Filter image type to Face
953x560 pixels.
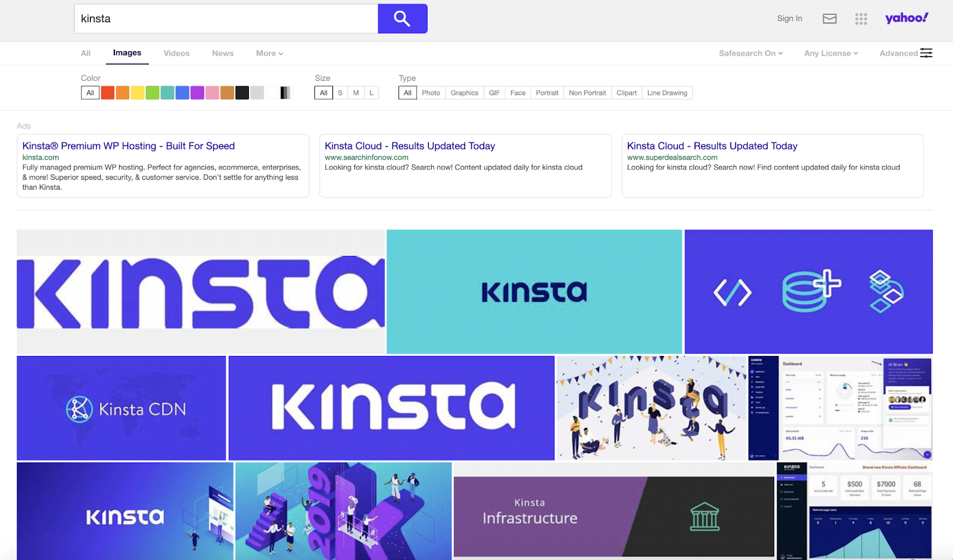pyautogui.click(x=518, y=93)
